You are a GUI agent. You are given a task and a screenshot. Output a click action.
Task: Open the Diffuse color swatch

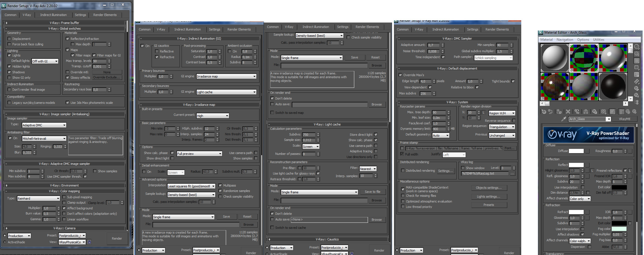(x=576, y=151)
